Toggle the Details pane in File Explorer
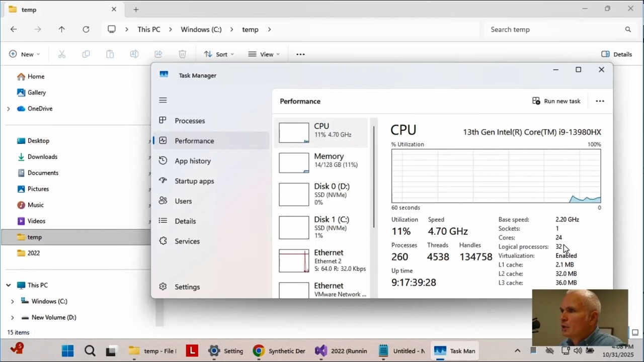The height and width of the screenshot is (362, 644). 617,54
